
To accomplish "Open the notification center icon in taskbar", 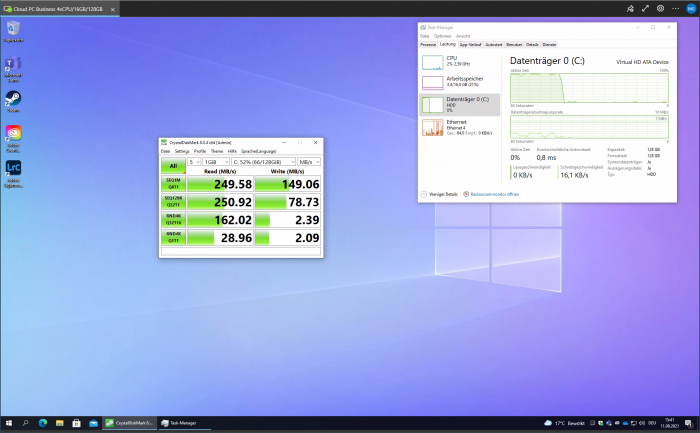I will [689, 423].
